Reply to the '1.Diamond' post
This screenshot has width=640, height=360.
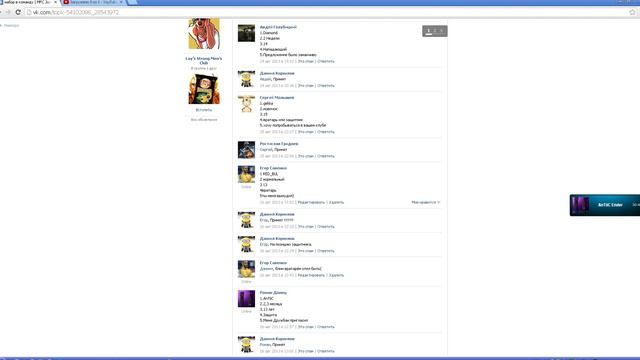[326, 61]
